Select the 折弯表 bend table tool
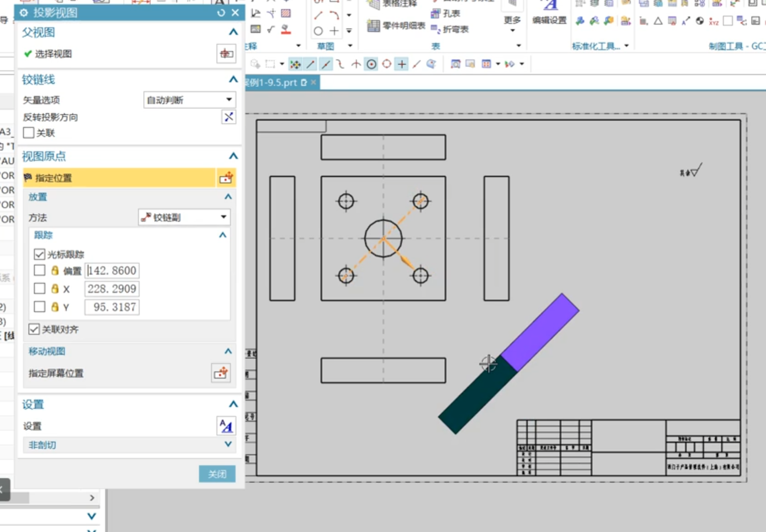Image resolution: width=766 pixels, height=532 pixels. click(449, 29)
